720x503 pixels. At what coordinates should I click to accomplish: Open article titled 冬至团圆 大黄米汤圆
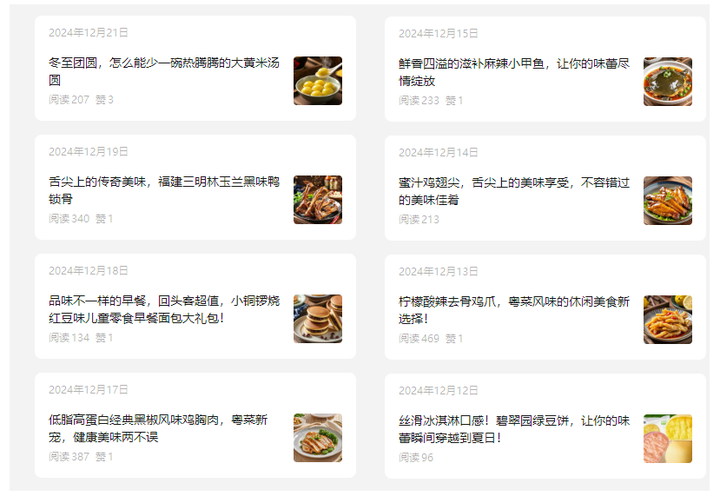click(164, 71)
